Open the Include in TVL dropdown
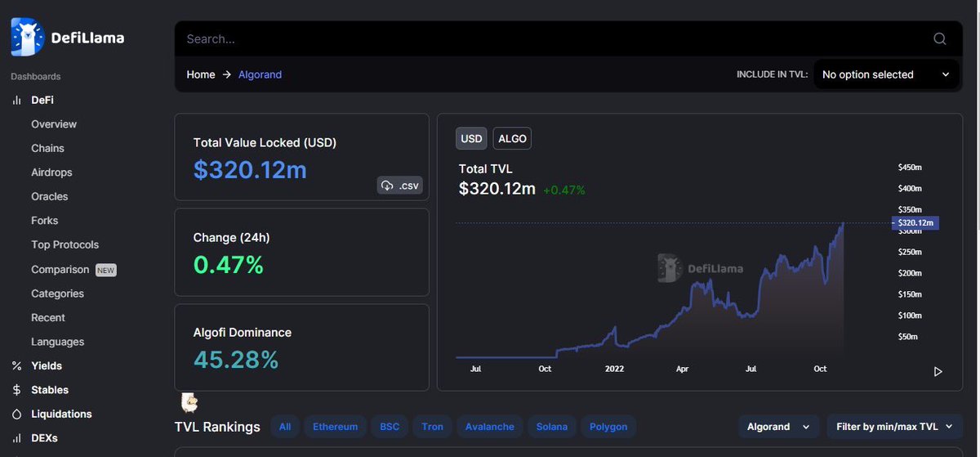Viewport: 980px width, 457px height. (x=885, y=74)
